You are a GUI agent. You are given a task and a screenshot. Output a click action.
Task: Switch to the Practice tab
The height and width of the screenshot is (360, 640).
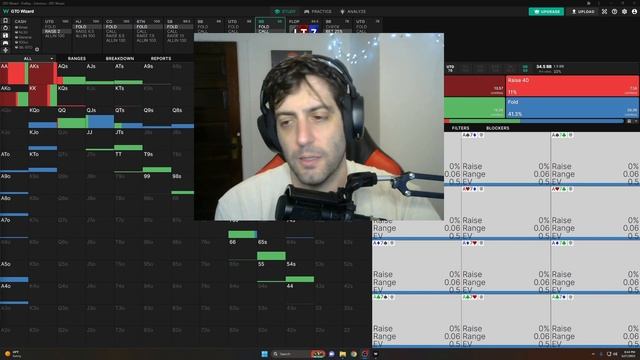click(318, 11)
